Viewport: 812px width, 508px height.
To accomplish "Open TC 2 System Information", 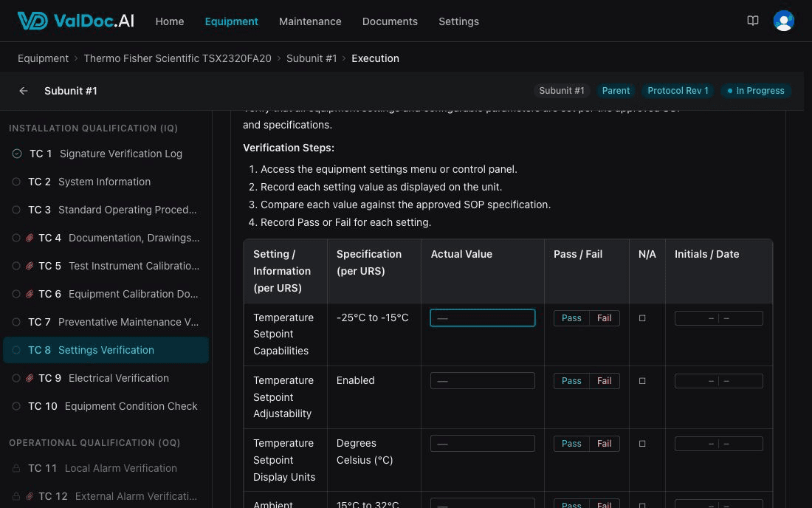I will pyautogui.click(x=106, y=182).
